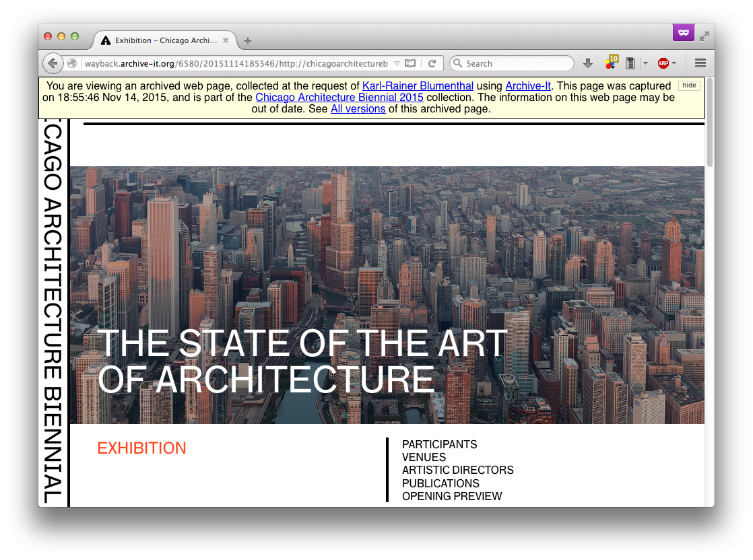
Task: Open the reader view book icon
Action: pyautogui.click(x=410, y=63)
